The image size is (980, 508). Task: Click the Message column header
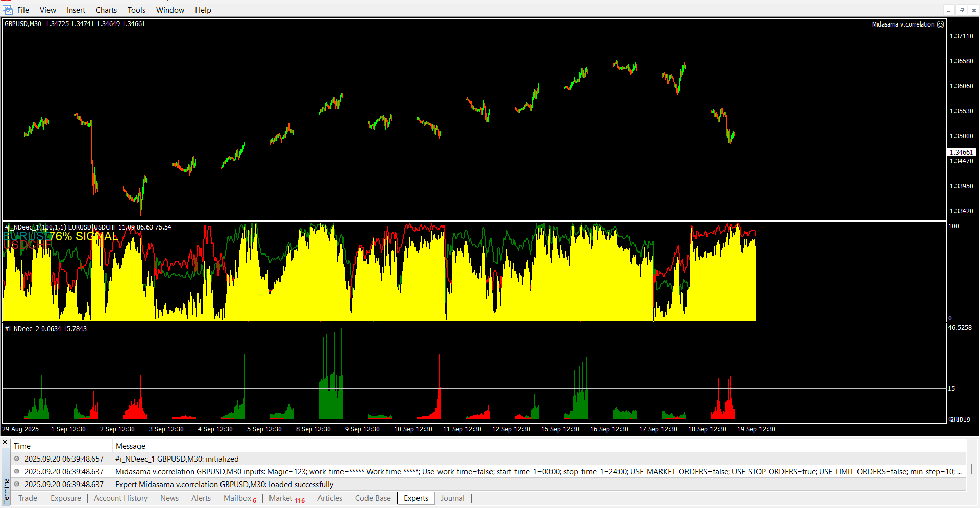pyautogui.click(x=131, y=446)
